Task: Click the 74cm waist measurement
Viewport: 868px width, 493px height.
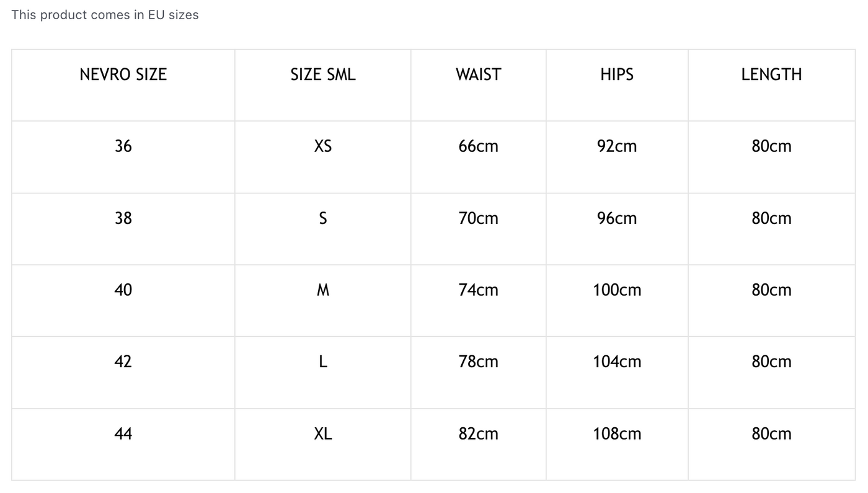Action: tap(478, 290)
